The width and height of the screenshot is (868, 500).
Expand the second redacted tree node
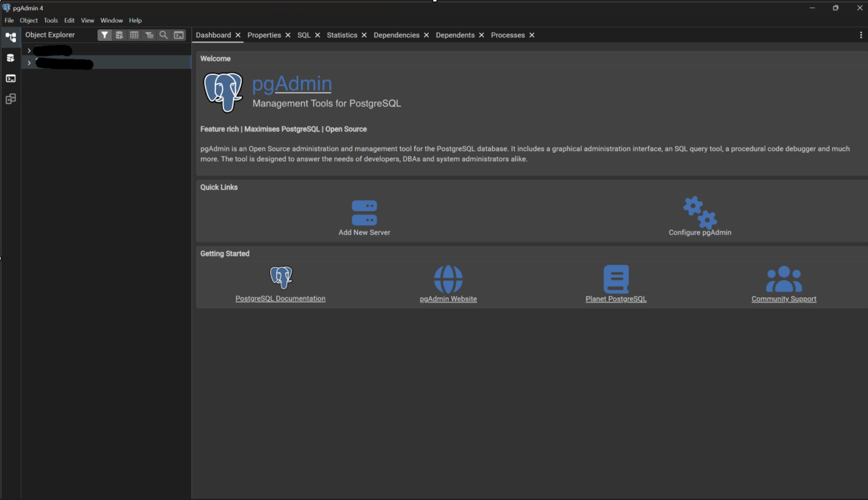coord(29,63)
